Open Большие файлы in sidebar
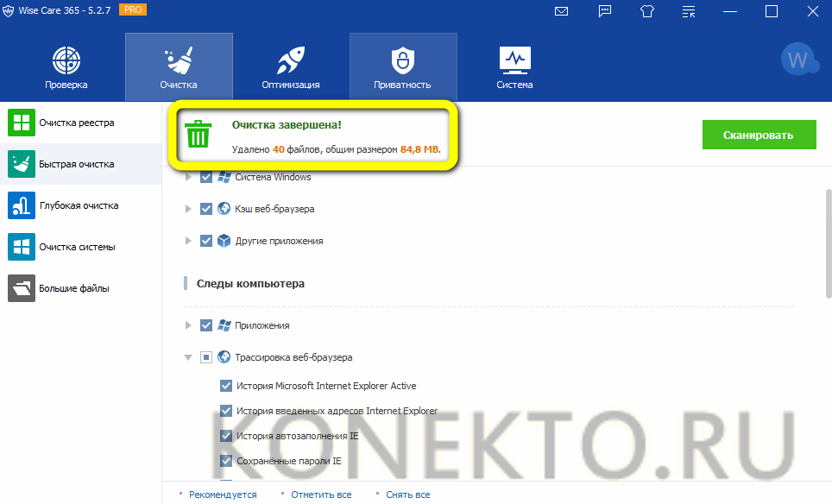The width and height of the screenshot is (832, 504). pyautogui.click(x=73, y=288)
